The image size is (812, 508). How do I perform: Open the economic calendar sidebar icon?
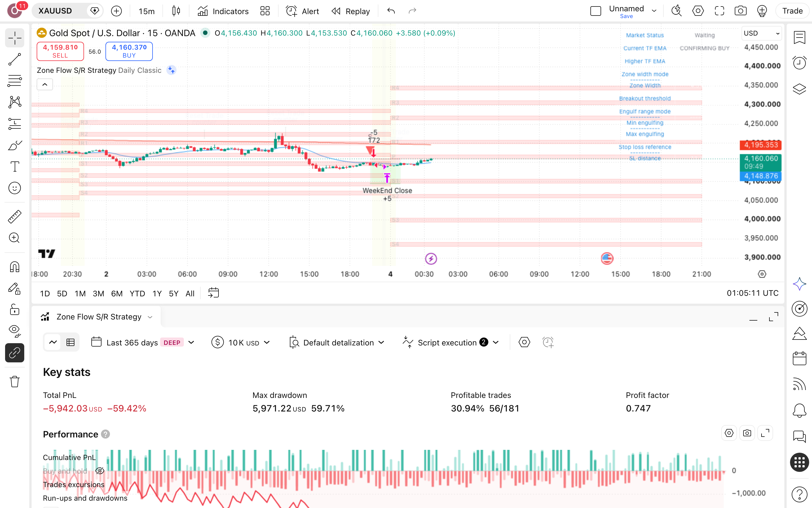click(800, 358)
